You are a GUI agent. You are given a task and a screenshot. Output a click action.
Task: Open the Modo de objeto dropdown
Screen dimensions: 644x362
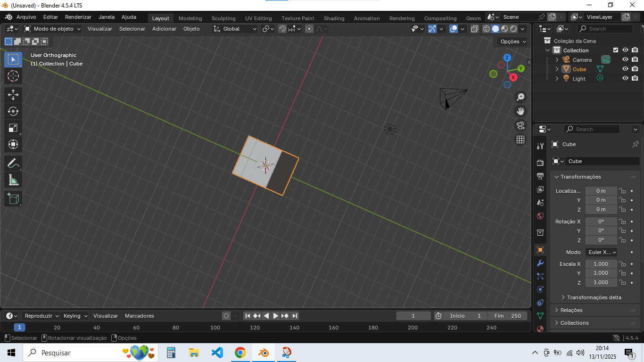pos(52,29)
